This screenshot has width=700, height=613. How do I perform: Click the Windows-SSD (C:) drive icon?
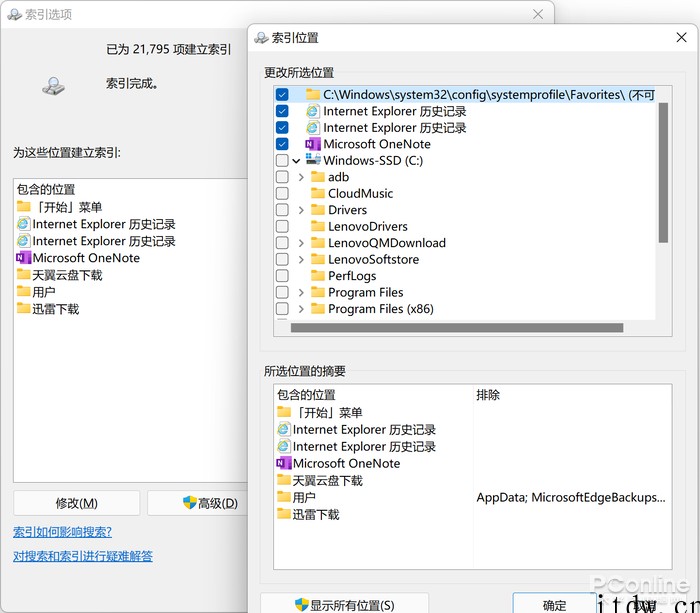coord(313,159)
